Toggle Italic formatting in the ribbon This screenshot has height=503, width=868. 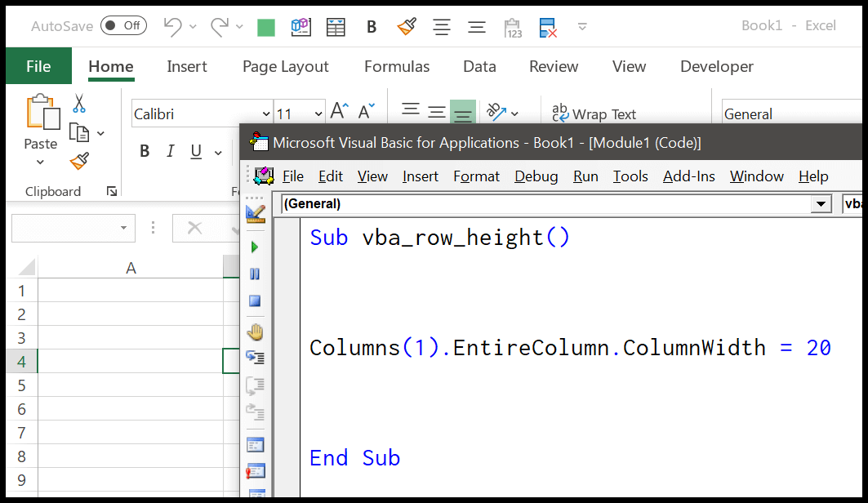(171, 152)
